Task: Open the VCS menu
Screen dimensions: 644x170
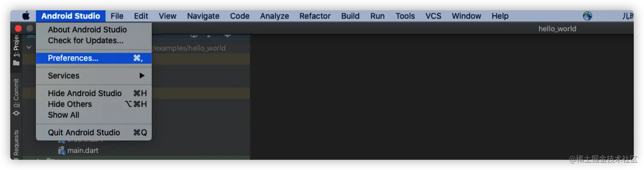Action: (433, 16)
